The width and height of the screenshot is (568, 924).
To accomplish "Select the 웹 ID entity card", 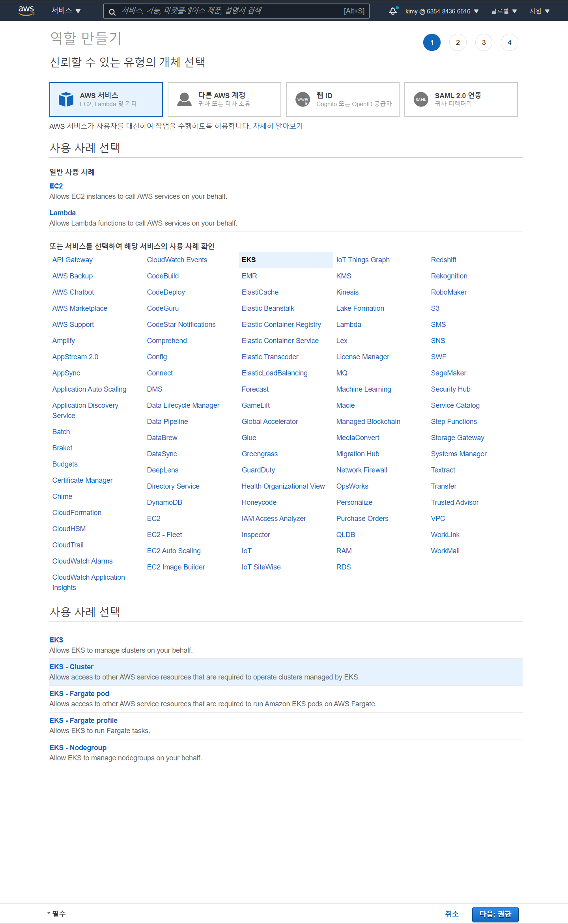I will [343, 99].
